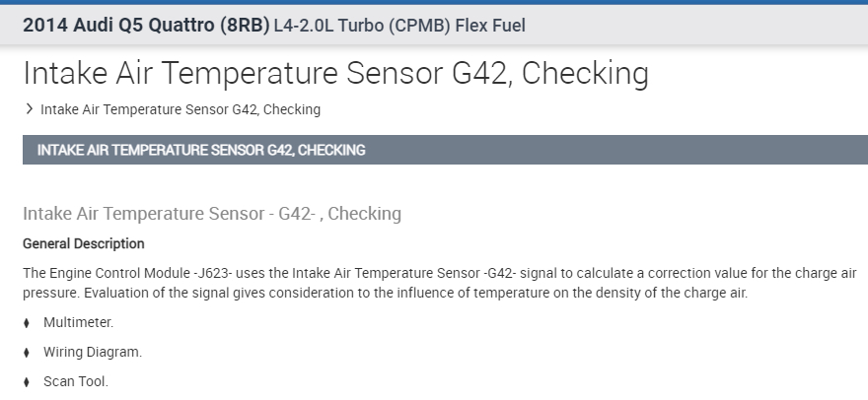Click the 2014 Audi Q5 Quattro vehicle title

pyautogui.click(x=145, y=24)
